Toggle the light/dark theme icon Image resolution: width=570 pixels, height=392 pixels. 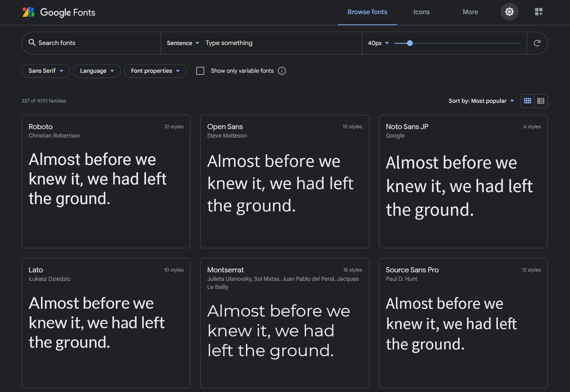pos(509,12)
